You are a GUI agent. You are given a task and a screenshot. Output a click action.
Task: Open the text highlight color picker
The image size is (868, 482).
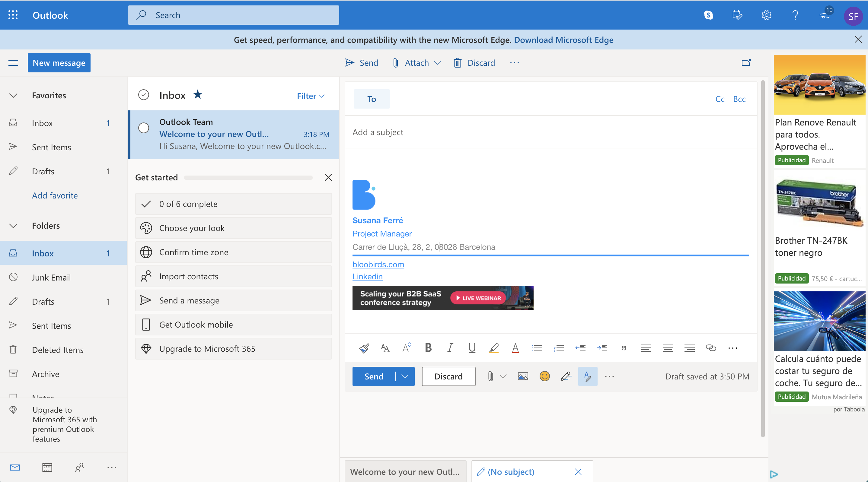click(x=494, y=347)
